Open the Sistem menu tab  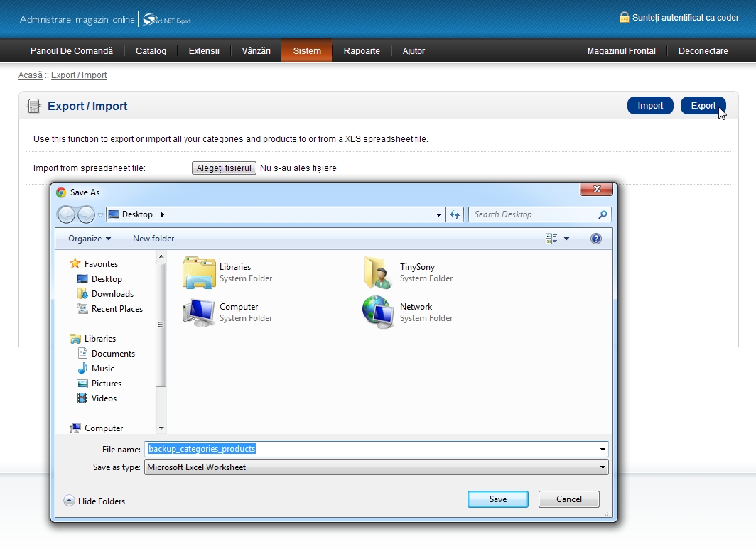(307, 51)
